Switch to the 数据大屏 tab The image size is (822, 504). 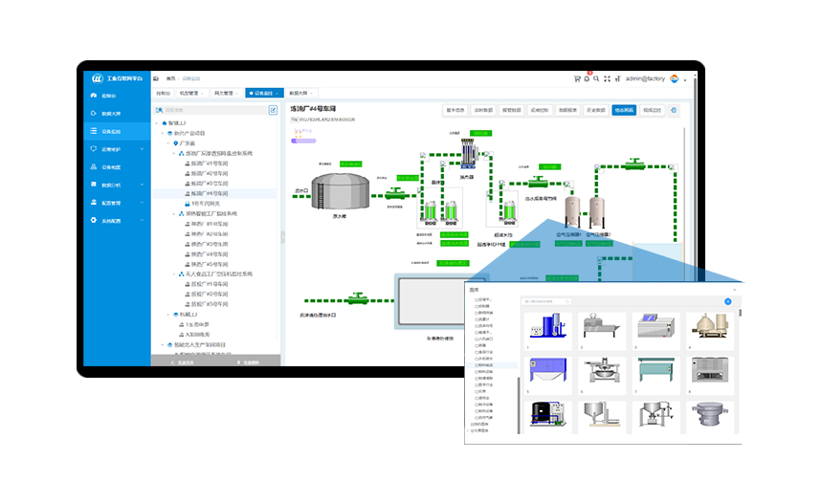click(x=300, y=94)
